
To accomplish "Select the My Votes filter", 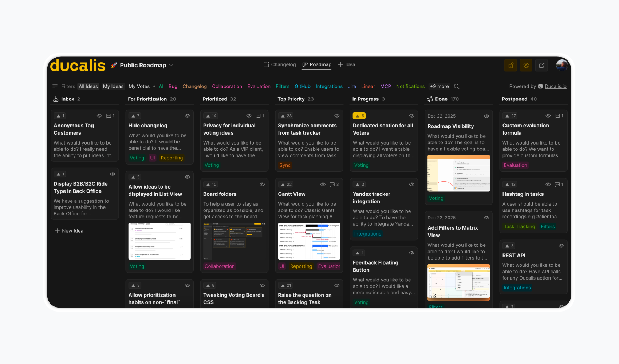I will pyautogui.click(x=139, y=87).
